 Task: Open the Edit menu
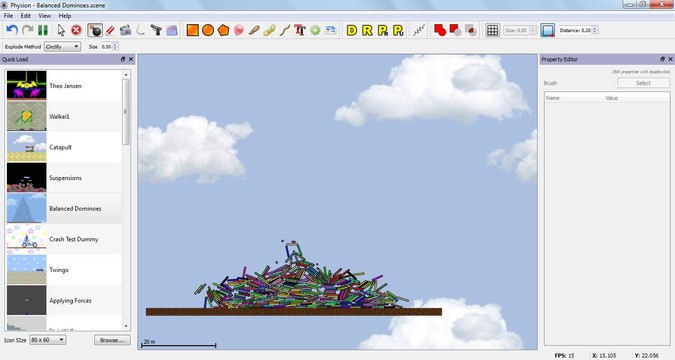[x=25, y=16]
